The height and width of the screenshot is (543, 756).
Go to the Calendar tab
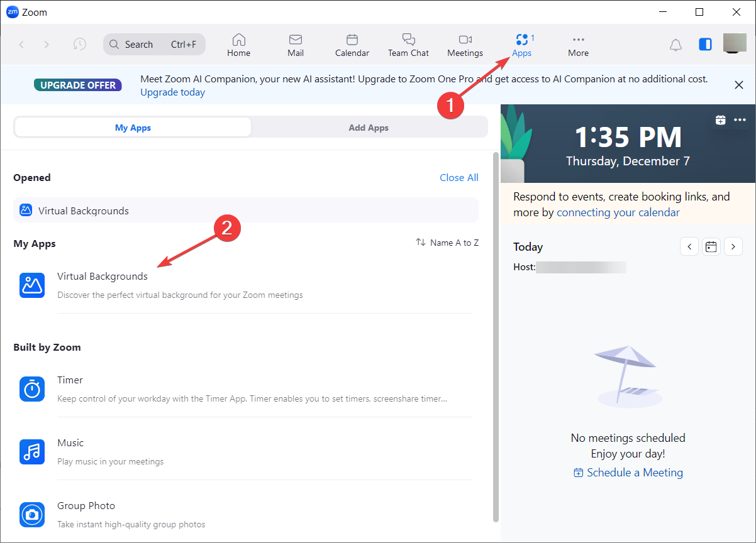[x=352, y=45]
